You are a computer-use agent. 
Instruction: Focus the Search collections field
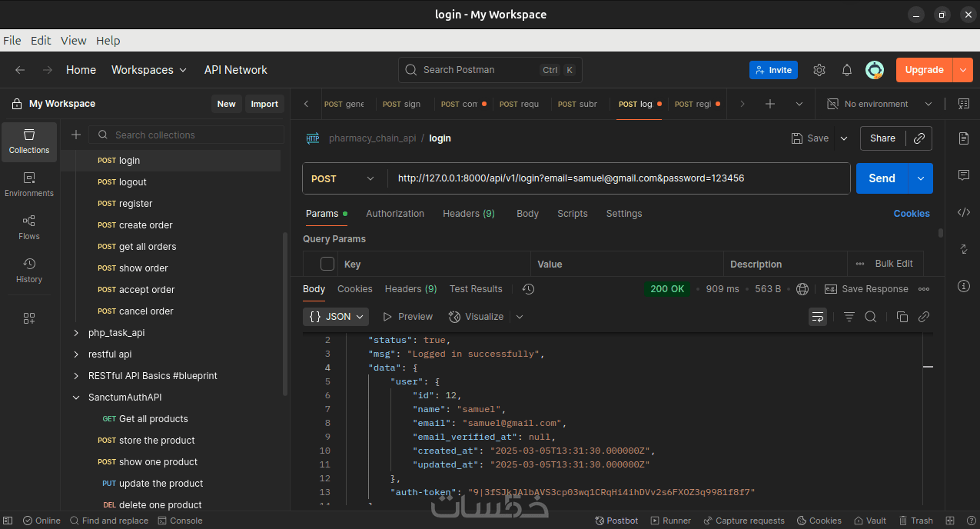point(187,135)
